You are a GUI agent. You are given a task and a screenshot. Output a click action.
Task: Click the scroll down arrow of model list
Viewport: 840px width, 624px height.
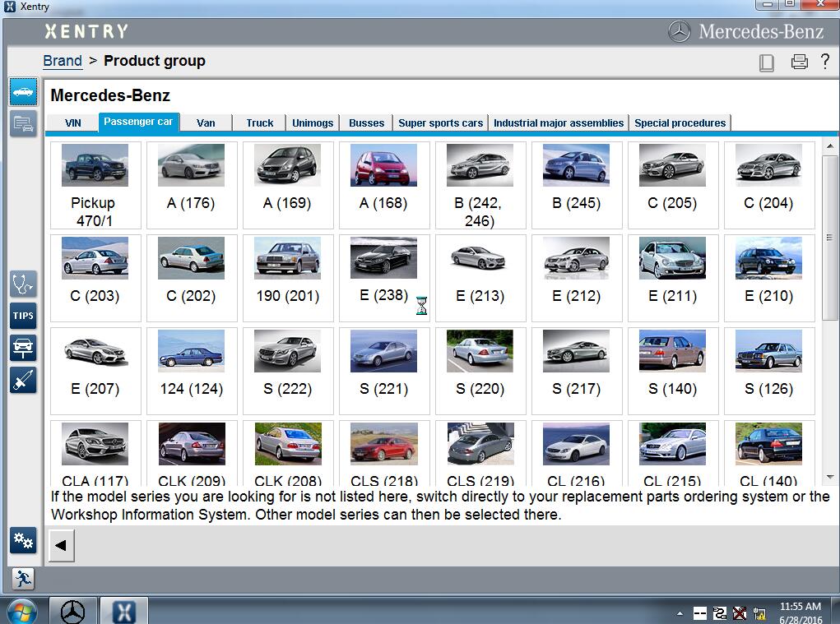click(x=830, y=477)
